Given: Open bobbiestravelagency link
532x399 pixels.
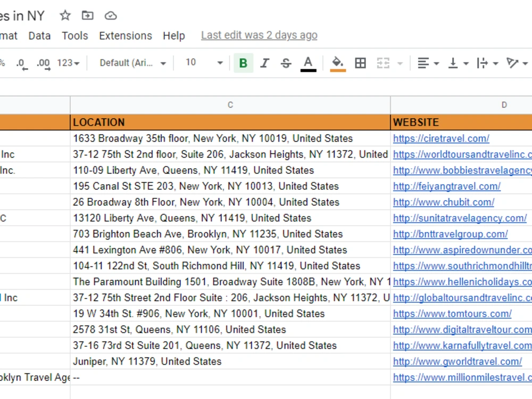Looking at the screenshot, I should pyautogui.click(x=462, y=170).
